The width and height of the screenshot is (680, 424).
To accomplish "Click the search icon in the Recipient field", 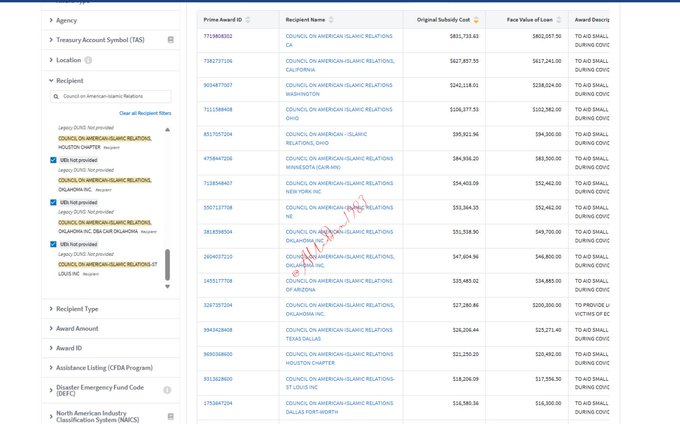I will pyautogui.click(x=57, y=97).
